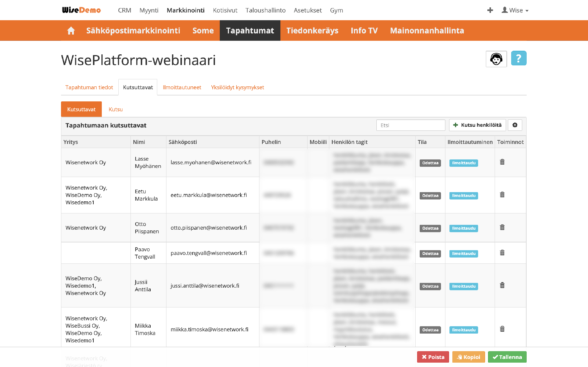588x367 pixels.
Task: Click Odottaa status for Miikka Timoska
Action: coord(430,330)
